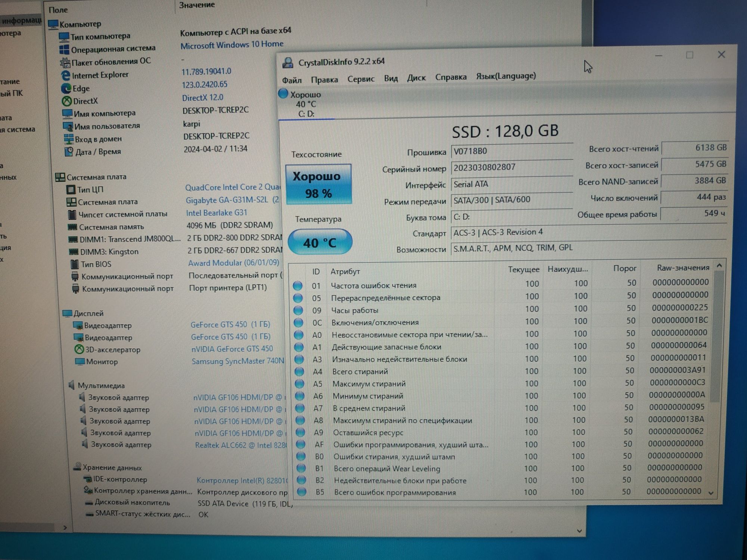The height and width of the screenshot is (560, 747).
Task: Click the Хорошо 98 % health status button
Action: [319, 184]
